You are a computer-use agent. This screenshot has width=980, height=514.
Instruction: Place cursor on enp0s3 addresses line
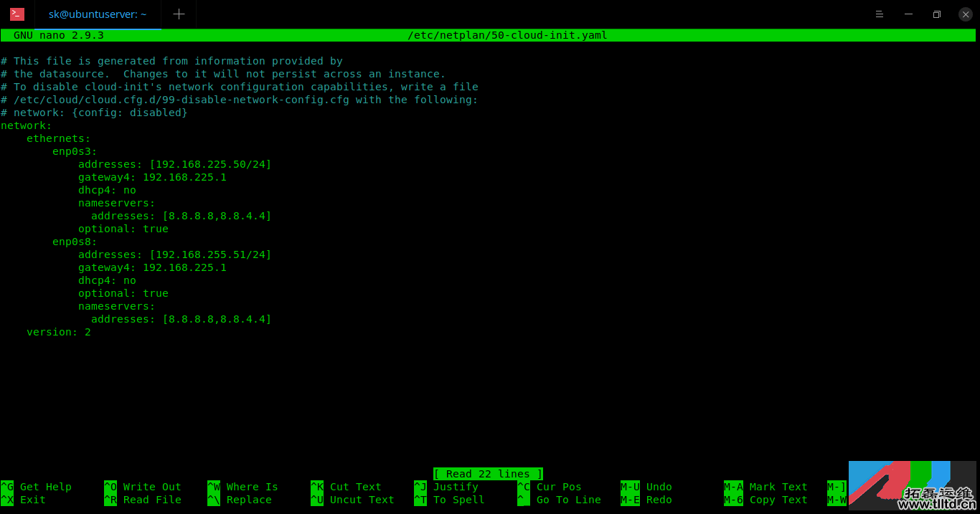pos(174,164)
